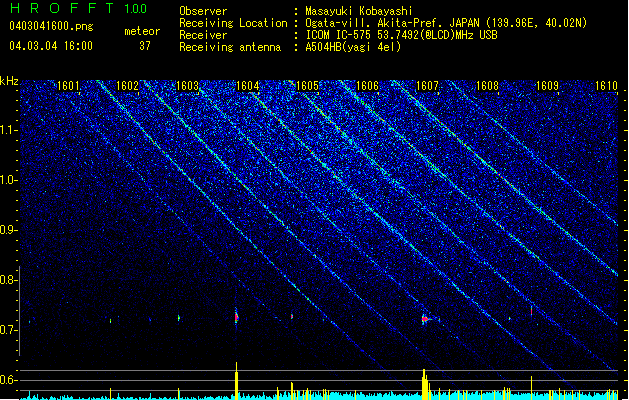Screen dimensions: 629x400
Task: Click the 'Receiver' field label
Action: point(203,35)
